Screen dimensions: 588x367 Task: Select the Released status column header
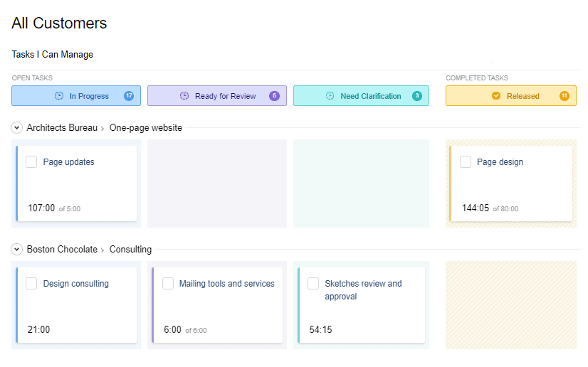pos(511,96)
